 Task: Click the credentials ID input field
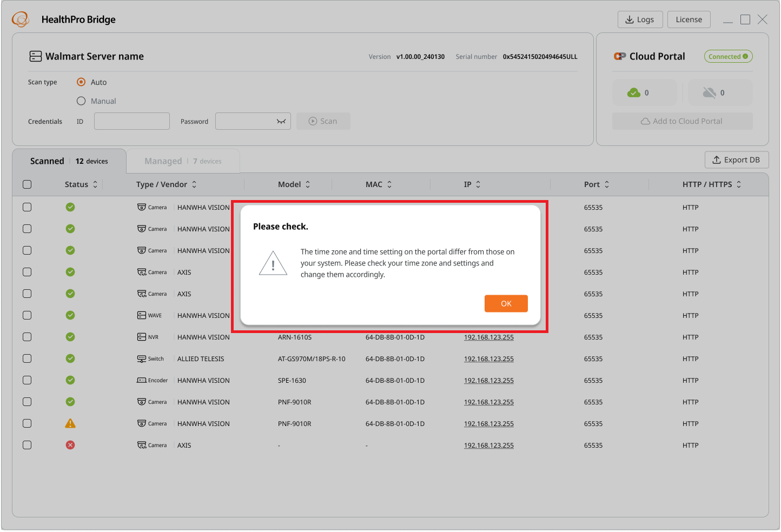[x=132, y=121]
